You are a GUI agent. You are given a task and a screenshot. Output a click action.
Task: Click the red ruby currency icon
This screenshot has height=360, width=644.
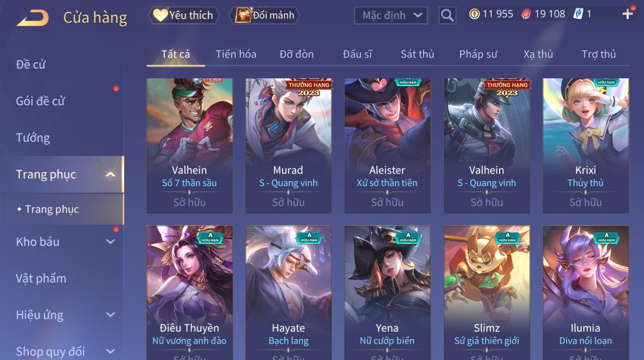coord(526,14)
